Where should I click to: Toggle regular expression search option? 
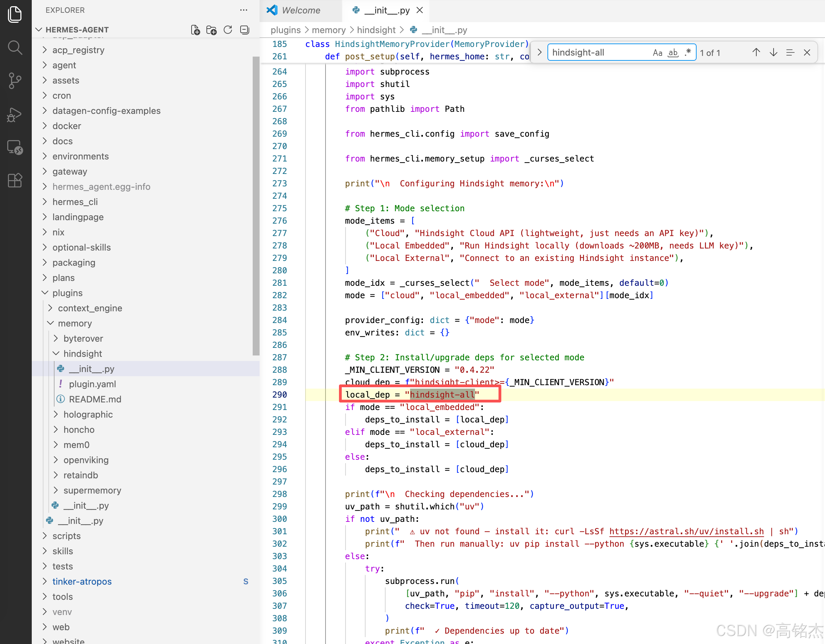coord(688,52)
